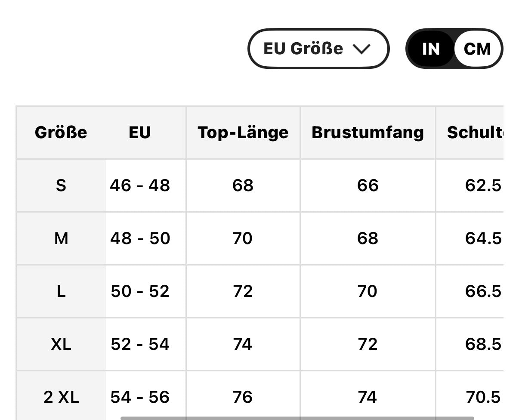Open the EU Größe dropdown
The image size is (519, 420).
click(x=318, y=49)
